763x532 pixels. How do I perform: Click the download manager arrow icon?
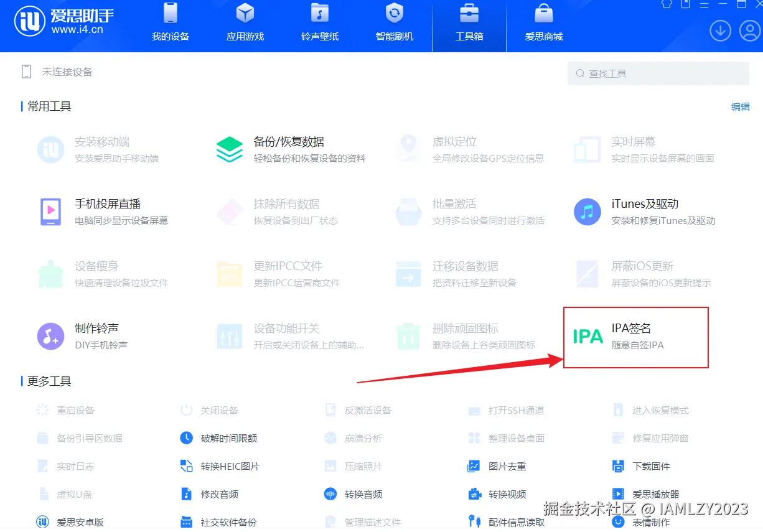(720, 30)
